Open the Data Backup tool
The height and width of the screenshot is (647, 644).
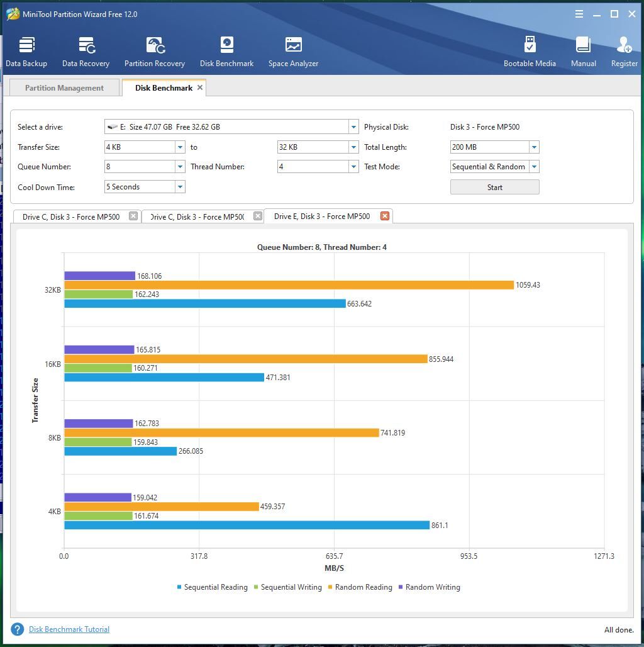(x=26, y=52)
